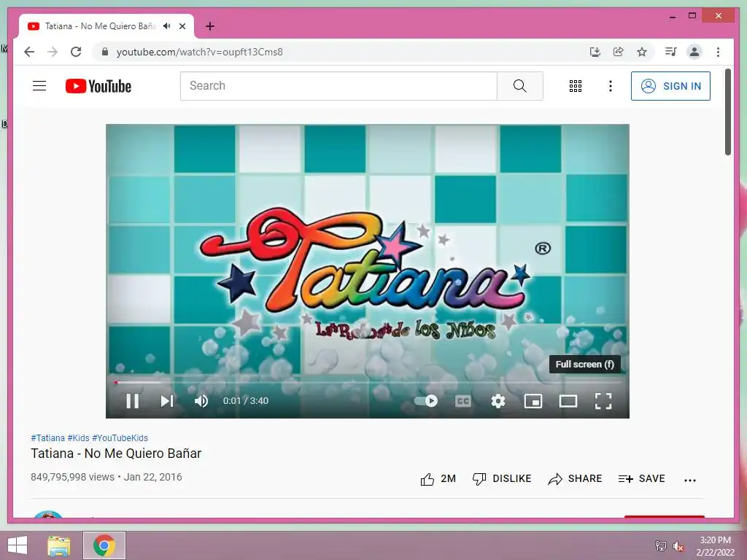Open Chrome media controls icon

point(671,52)
